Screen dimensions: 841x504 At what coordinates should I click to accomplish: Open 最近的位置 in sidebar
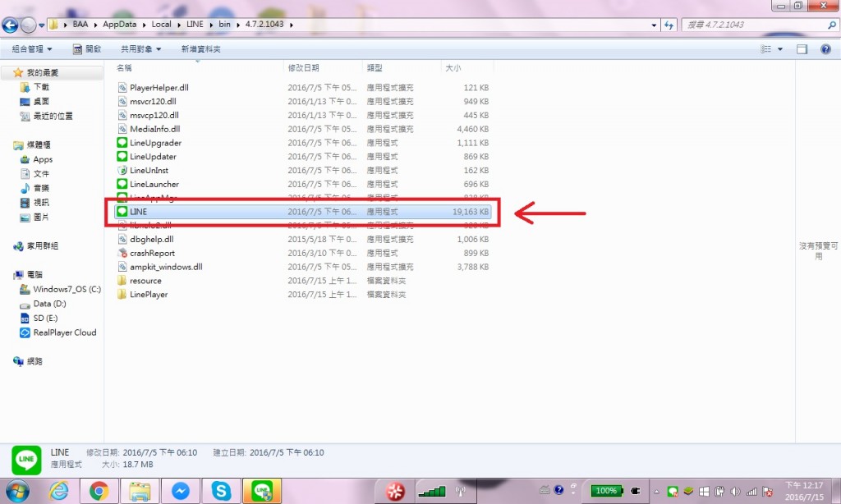coord(53,116)
